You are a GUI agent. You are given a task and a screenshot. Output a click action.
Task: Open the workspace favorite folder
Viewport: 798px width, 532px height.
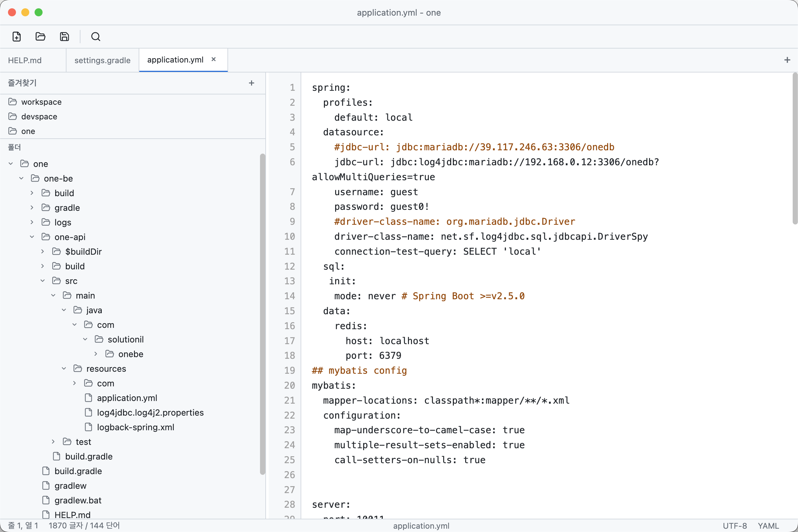coord(41,102)
